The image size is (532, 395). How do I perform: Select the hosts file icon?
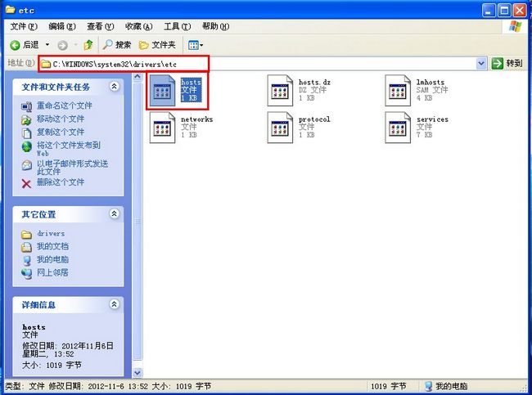[164, 89]
